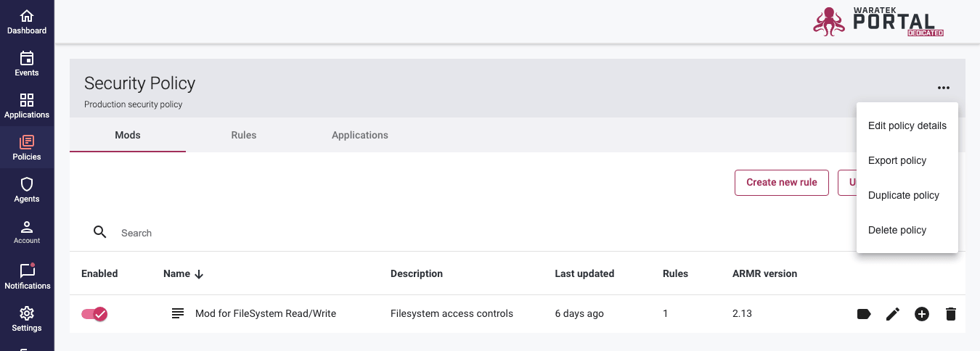Choose Duplicate policy menu entry
Image resolution: width=980 pixels, height=351 pixels.
[x=907, y=195]
